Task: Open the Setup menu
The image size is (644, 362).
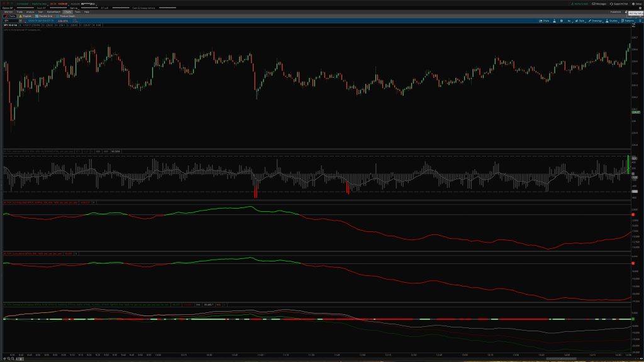Action: (x=637, y=4)
